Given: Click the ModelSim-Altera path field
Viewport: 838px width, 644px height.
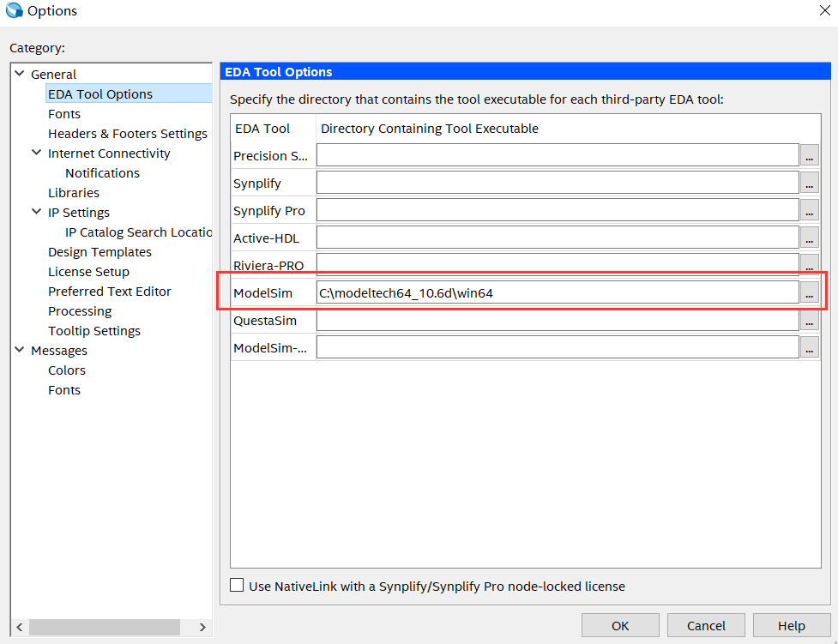Looking at the screenshot, I should click(x=558, y=347).
